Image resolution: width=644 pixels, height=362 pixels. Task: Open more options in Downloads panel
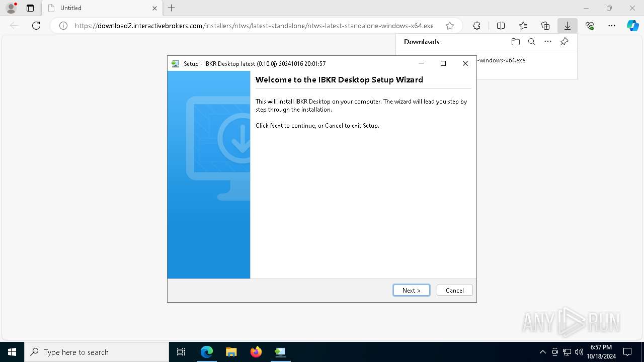(548, 42)
